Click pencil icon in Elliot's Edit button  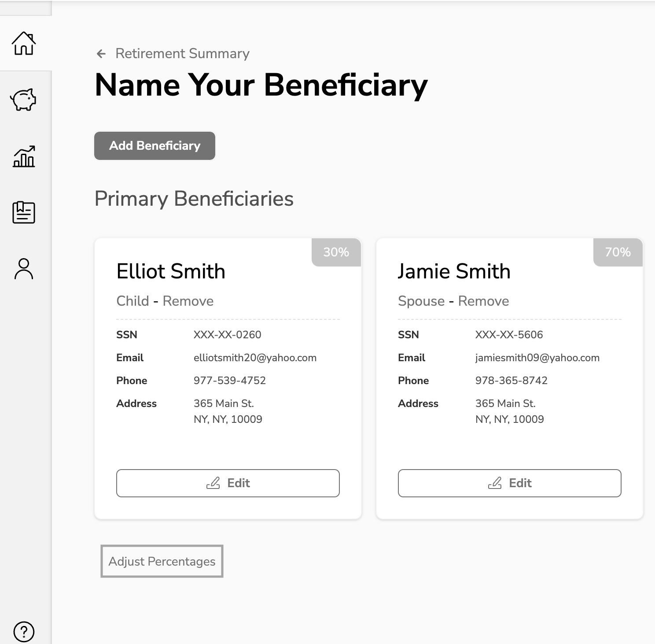[213, 483]
